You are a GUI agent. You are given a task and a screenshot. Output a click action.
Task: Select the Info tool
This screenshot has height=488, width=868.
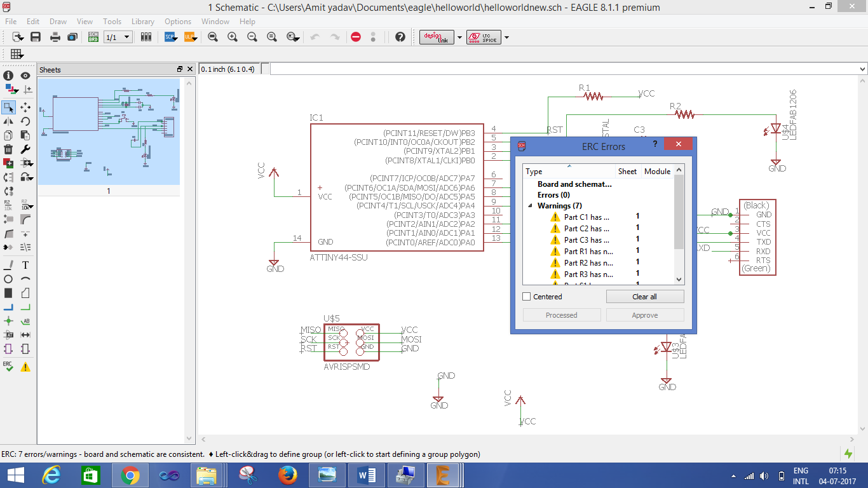(x=8, y=76)
